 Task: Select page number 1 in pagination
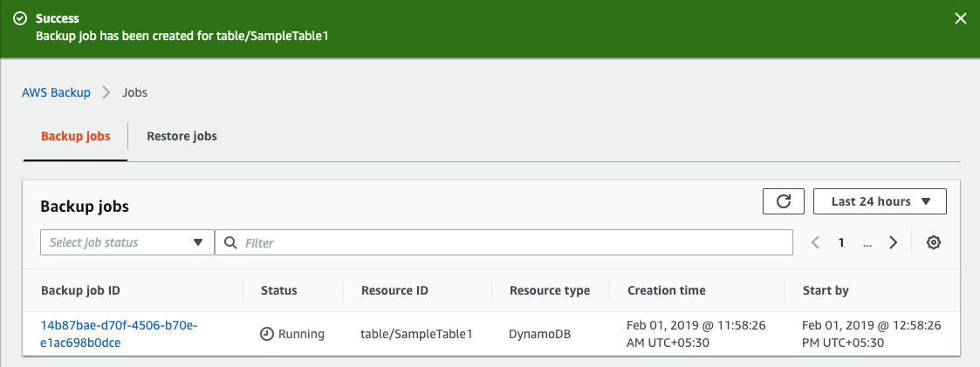pyautogui.click(x=841, y=243)
